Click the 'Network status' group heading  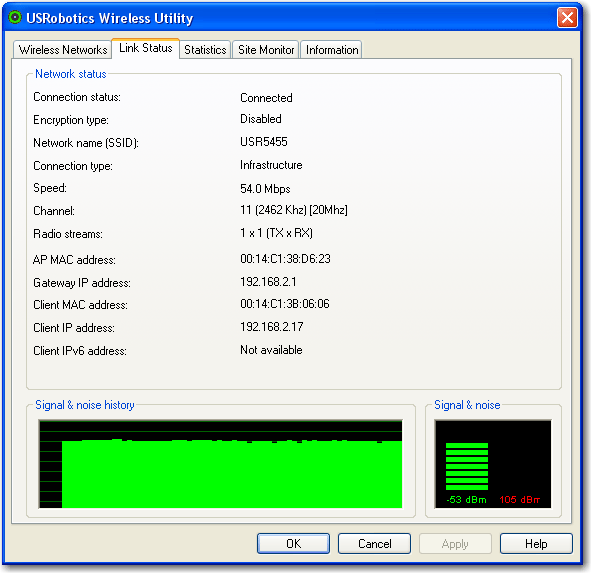click(71, 74)
